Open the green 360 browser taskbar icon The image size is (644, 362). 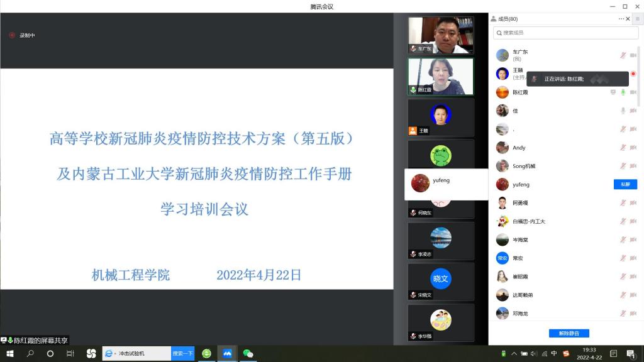206,354
